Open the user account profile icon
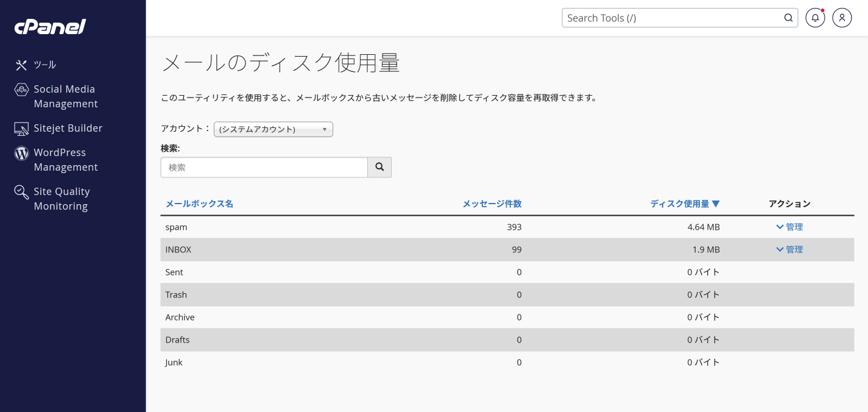The height and width of the screenshot is (412, 868). coord(842,18)
